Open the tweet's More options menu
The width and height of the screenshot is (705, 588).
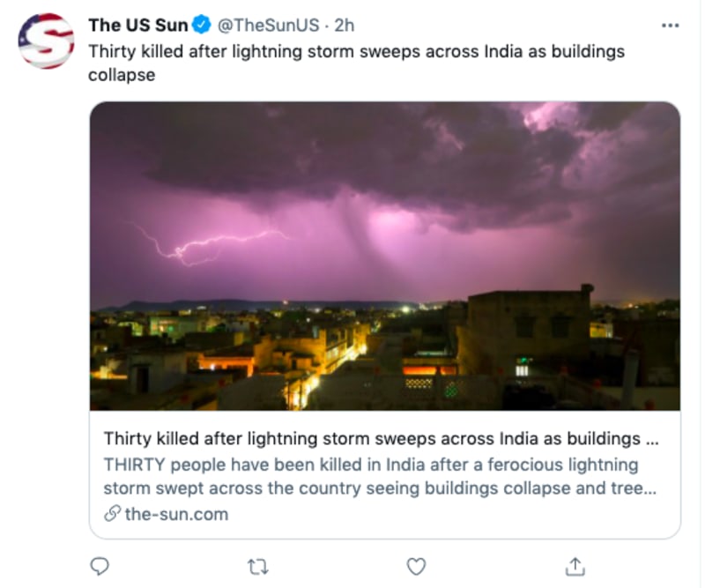[670, 26]
